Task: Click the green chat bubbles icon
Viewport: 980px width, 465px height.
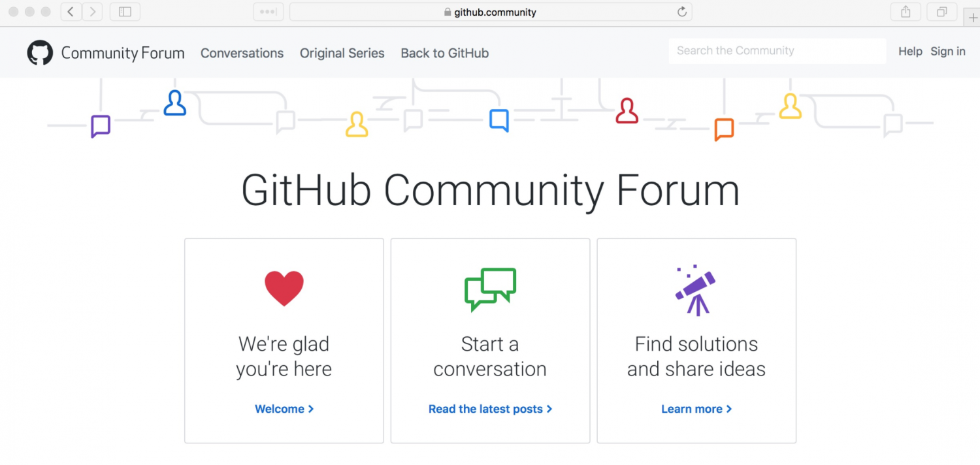Action: pos(490,289)
